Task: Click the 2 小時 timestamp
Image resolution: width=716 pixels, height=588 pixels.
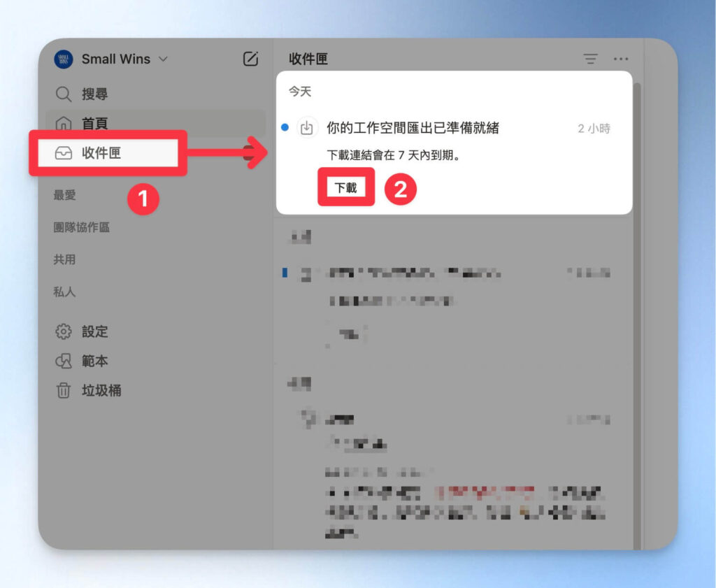Action: (594, 128)
